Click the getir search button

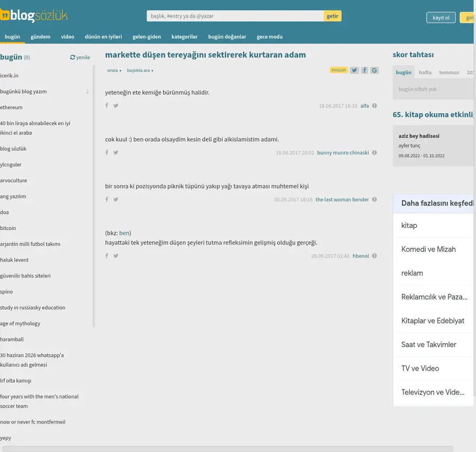[333, 16]
